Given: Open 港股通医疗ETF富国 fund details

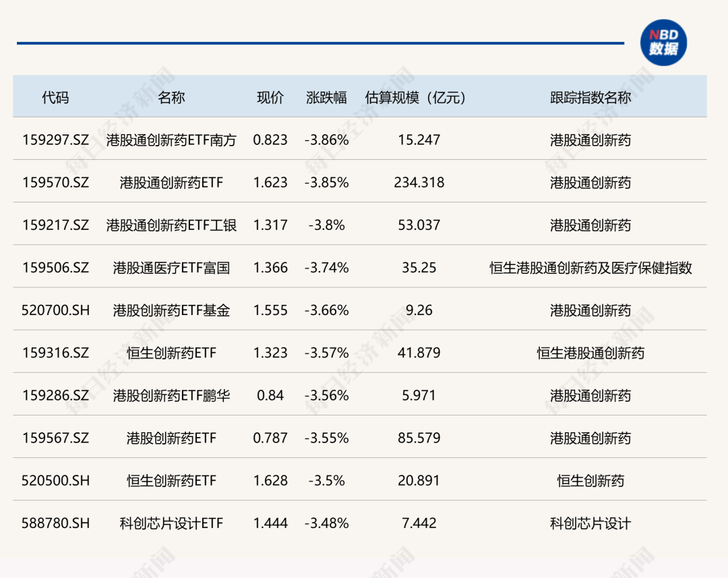Looking at the screenshot, I should [171, 267].
